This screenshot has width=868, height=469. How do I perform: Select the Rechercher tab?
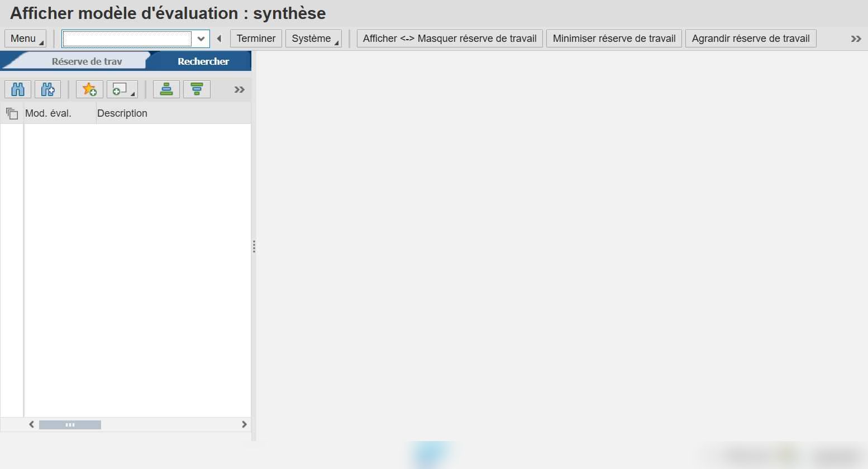203,61
